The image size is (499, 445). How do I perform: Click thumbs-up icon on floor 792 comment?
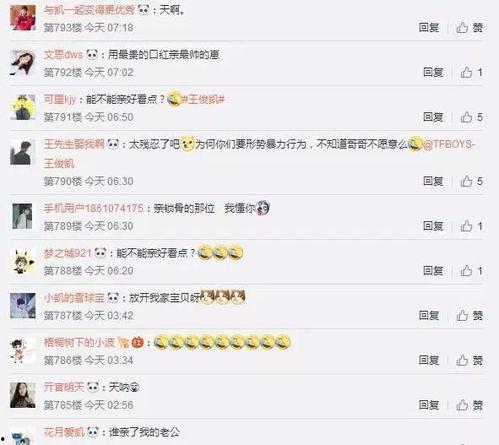(x=466, y=72)
